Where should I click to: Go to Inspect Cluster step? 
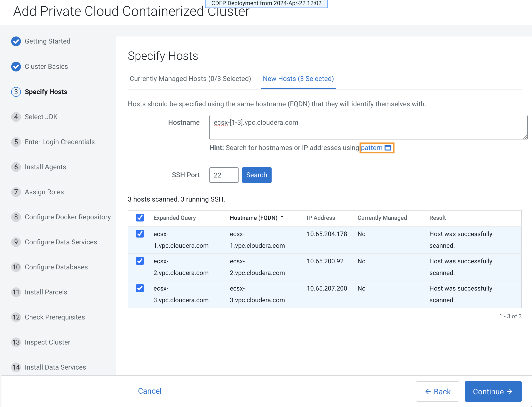tap(47, 342)
